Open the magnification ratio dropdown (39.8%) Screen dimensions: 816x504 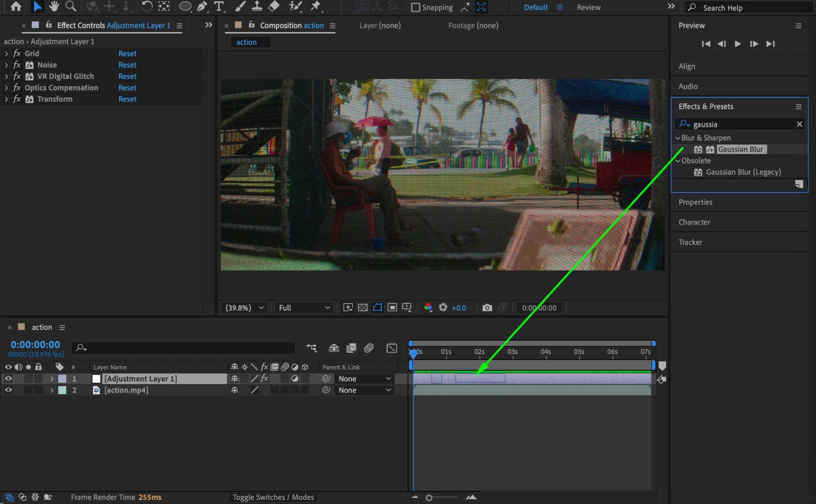coord(245,308)
